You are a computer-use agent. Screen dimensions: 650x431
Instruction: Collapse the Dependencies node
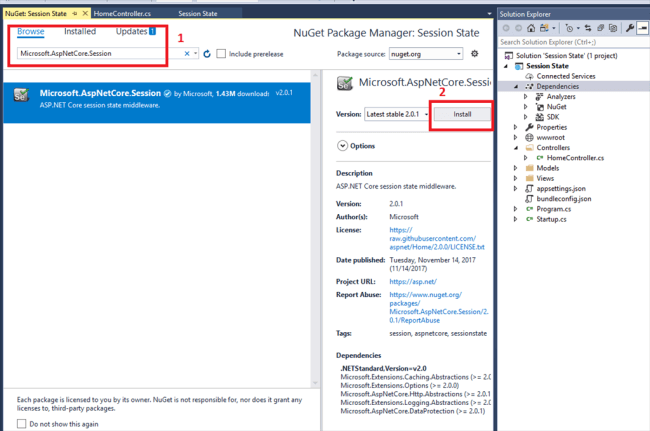[x=516, y=87]
